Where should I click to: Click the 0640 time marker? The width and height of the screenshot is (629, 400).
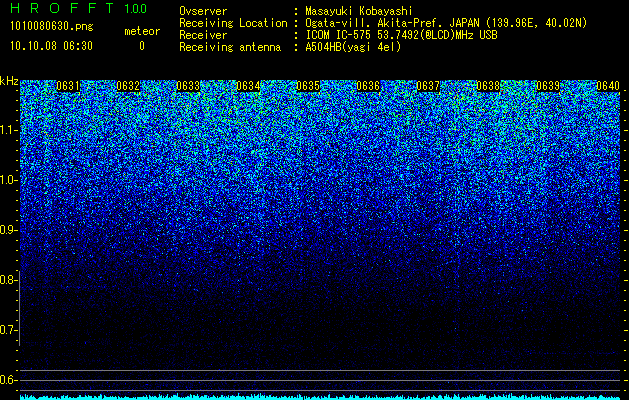[608, 86]
